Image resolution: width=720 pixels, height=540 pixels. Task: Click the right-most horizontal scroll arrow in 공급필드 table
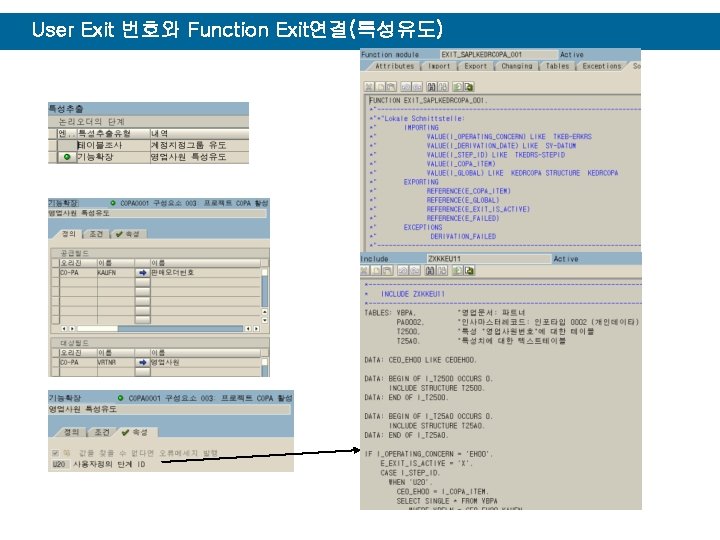click(256, 329)
